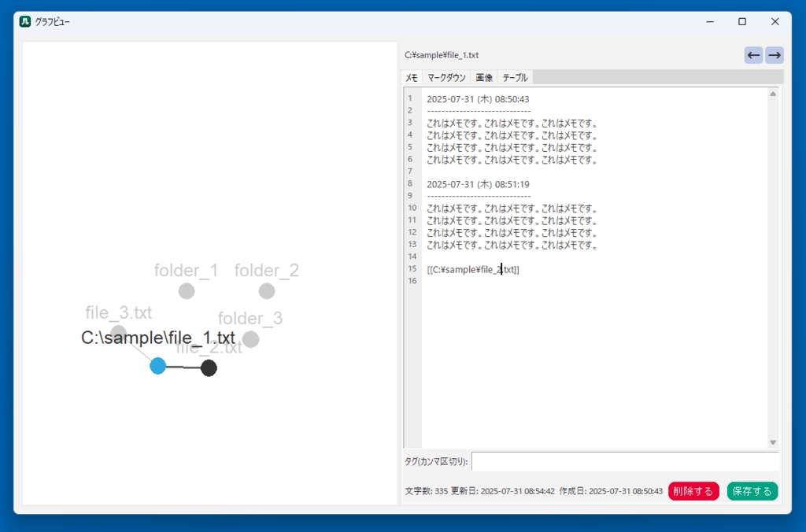This screenshot has width=806, height=532.
Task: Open the テーブル tab
Action: (x=515, y=78)
